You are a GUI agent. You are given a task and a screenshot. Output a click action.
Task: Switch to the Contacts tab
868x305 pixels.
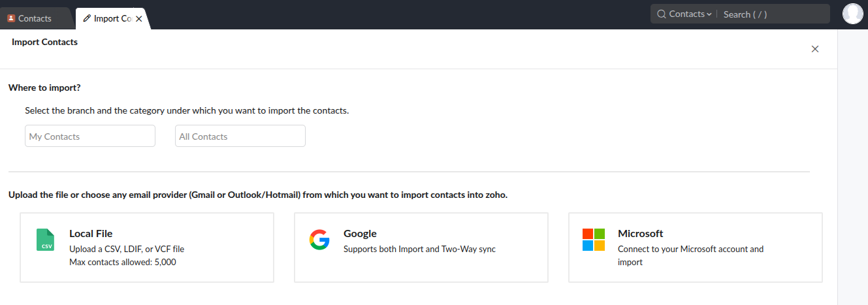35,18
